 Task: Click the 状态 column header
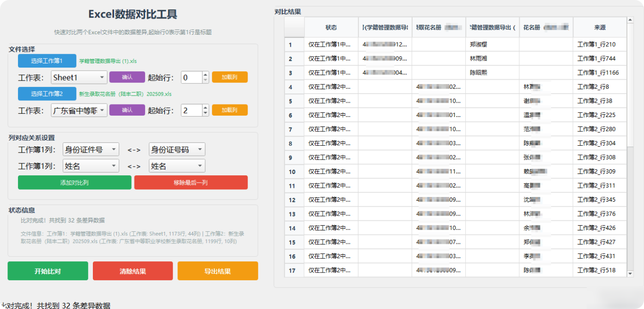pyautogui.click(x=331, y=28)
